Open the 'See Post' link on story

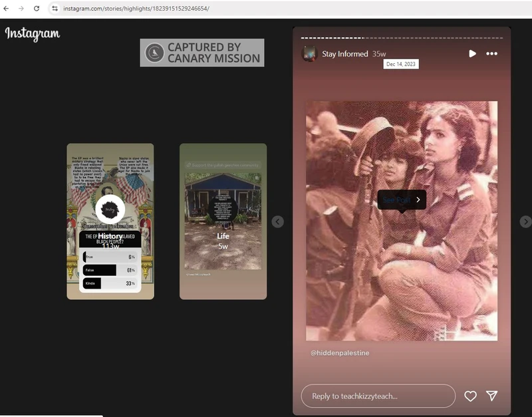pyautogui.click(x=402, y=200)
